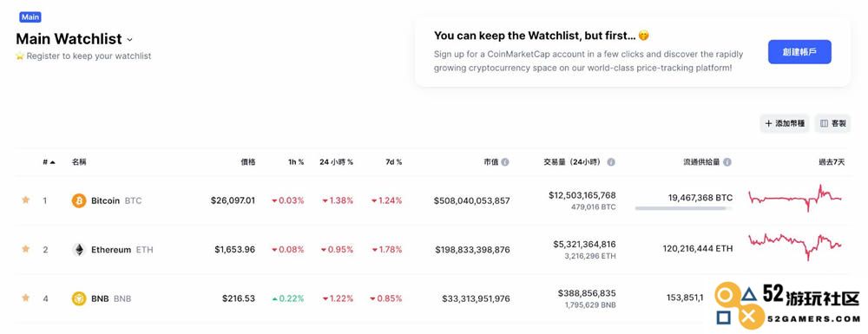Click the 創建帳戶 button
This screenshot has height=334, width=868.
(x=799, y=52)
